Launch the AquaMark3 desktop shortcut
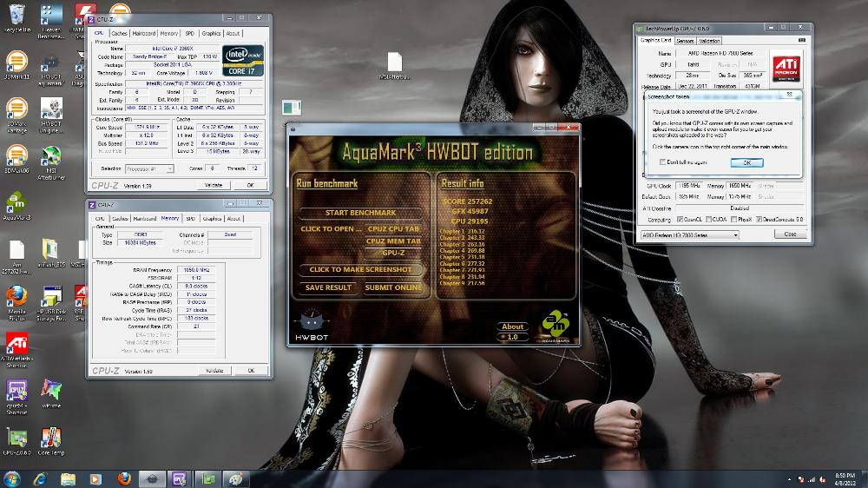This screenshot has height=488, width=868. tap(17, 206)
